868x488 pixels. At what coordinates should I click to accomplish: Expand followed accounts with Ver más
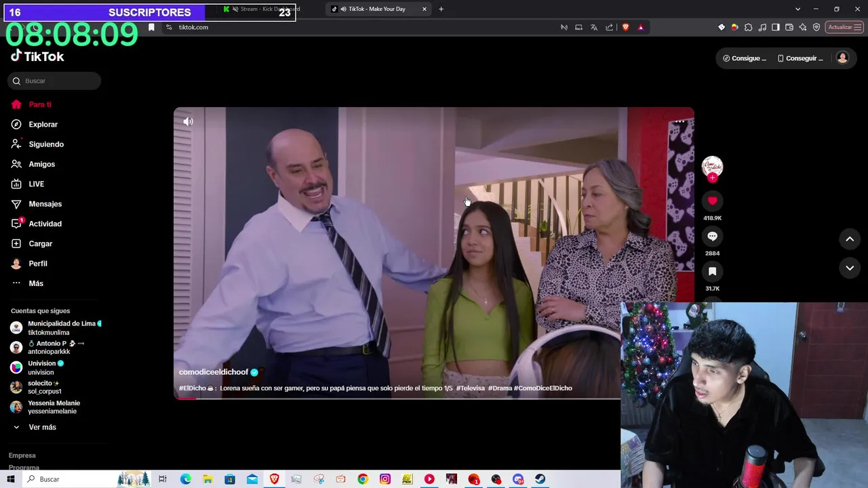click(42, 427)
